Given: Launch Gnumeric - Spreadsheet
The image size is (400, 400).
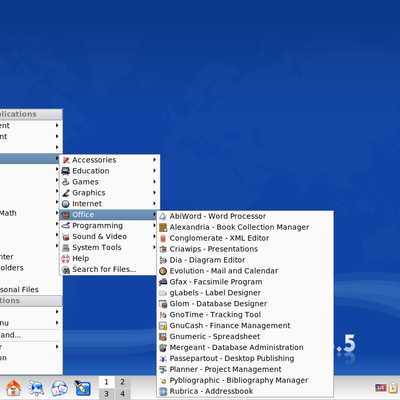Looking at the screenshot, I should pyautogui.click(x=245, y=337).
